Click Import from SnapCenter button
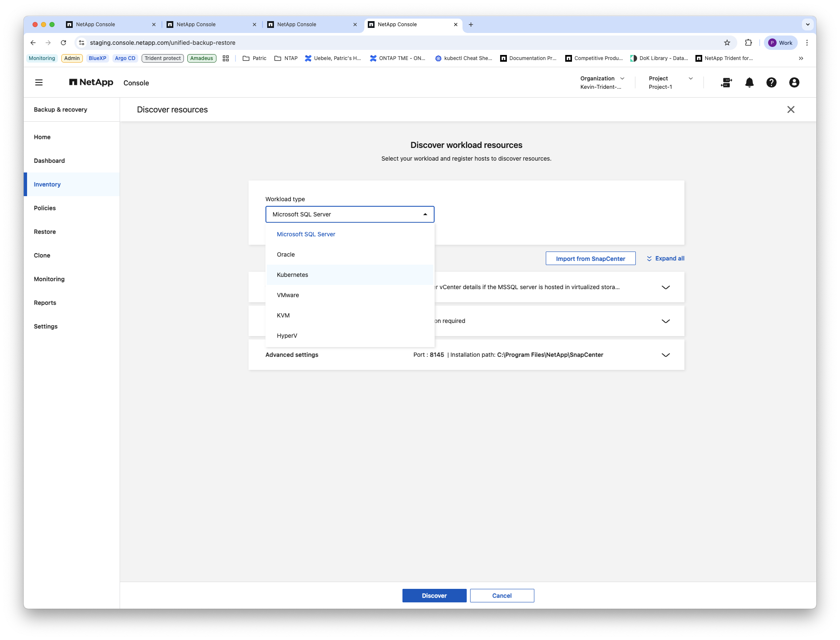This screenshot has height=640, width=840. tap(590, 259)
